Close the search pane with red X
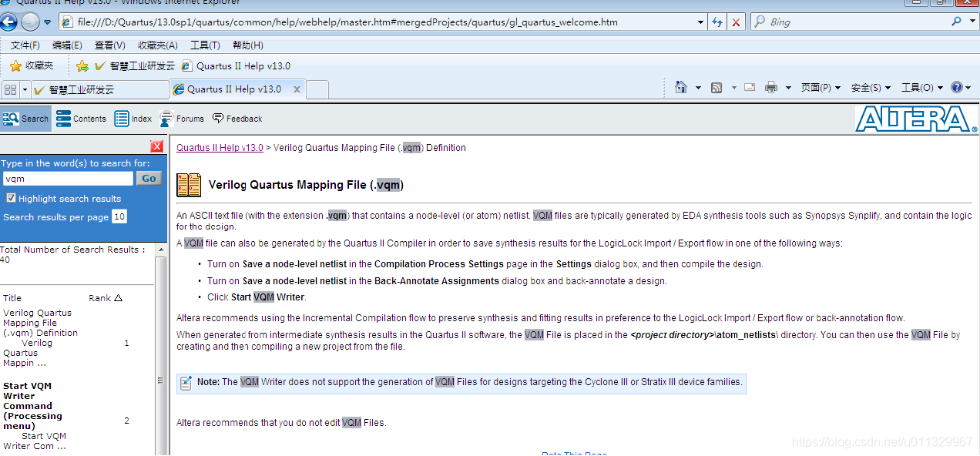980x456 pixels. click(x=157, y=146)
